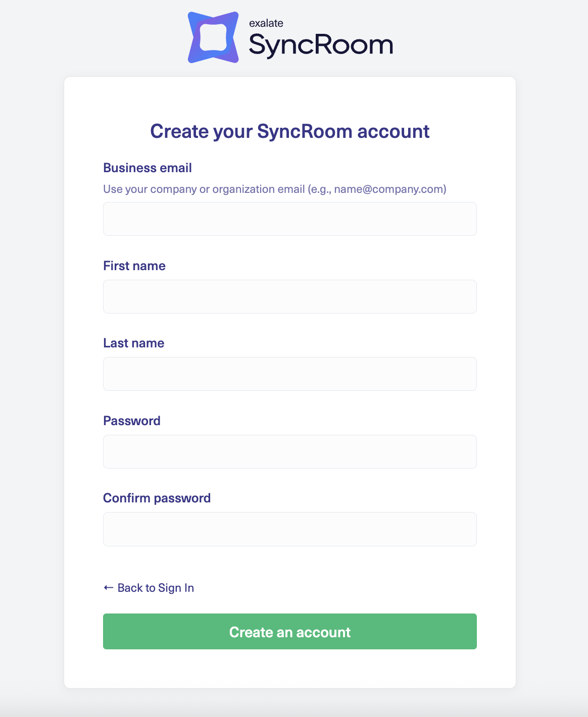Activate the Confirm password field
The width and height of the screenshot is (588, 717).
pos(289,529)
